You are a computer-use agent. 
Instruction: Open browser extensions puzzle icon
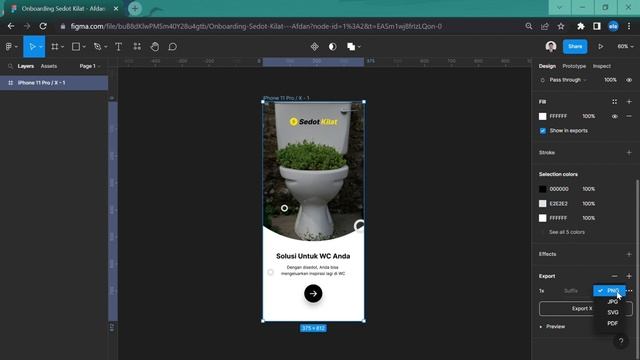point(580,26)
